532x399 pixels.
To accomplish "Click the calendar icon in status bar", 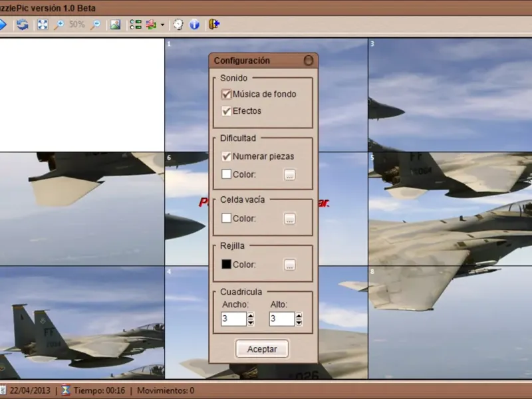I will [x=3, y=390].
